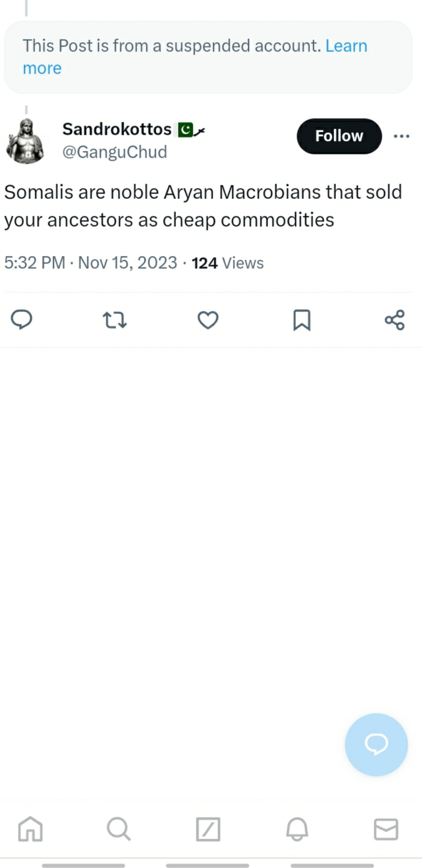Viewport: 422px width, 868px height.
Task: View the Sandrokottos profile avatar
Action: click(25, 141)
